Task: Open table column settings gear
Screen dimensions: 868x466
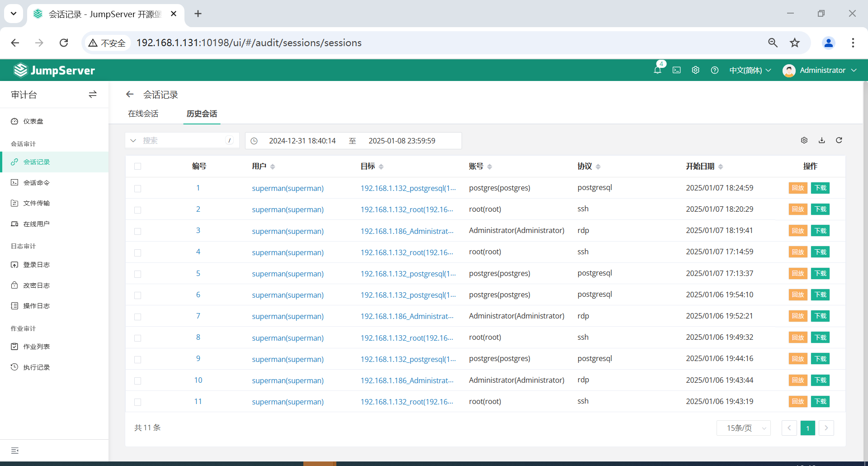Action: pyautogui.click(x=804, y=140)
